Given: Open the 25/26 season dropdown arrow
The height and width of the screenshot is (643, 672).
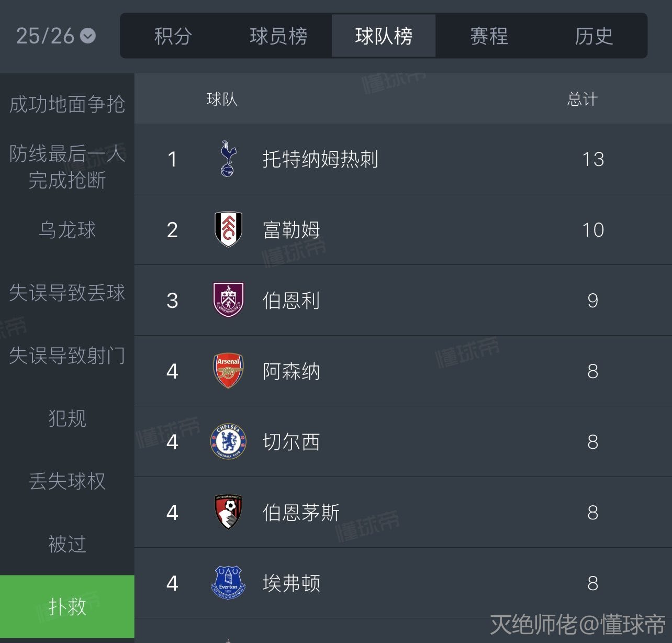Looking at the screenshot, I should click(88, 36).
